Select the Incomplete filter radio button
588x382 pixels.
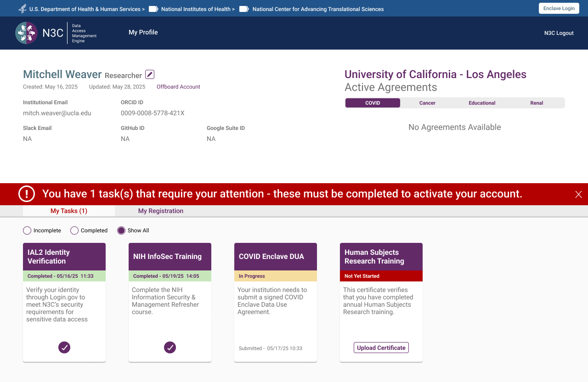tap(27, 230)
